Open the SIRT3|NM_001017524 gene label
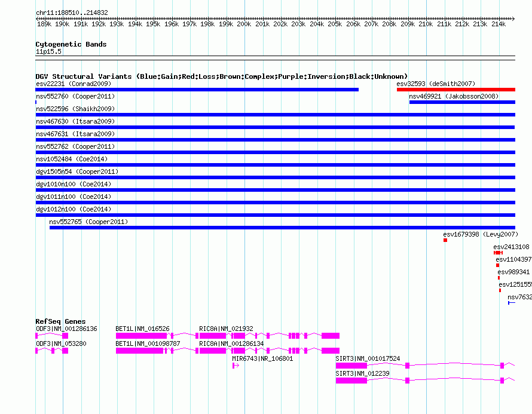Screen dimensions: 532x414 (x=368, y=358)
